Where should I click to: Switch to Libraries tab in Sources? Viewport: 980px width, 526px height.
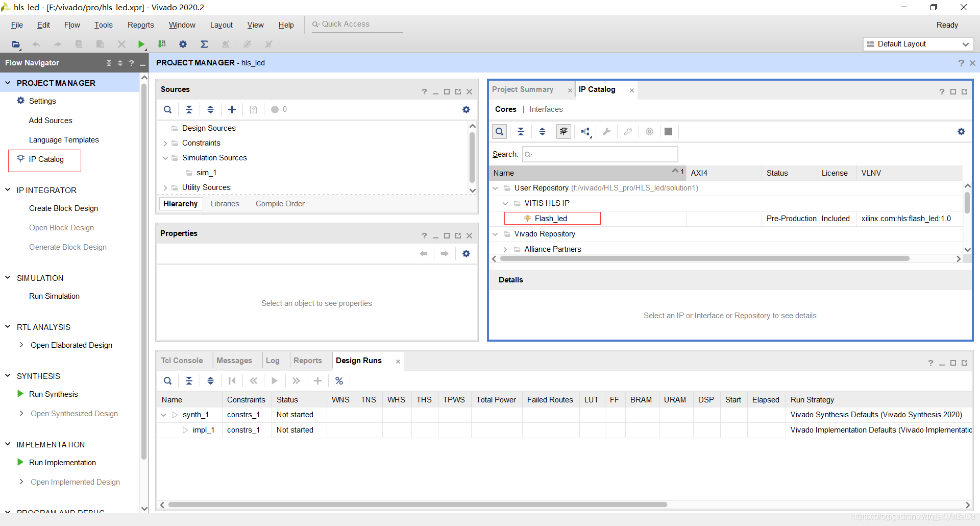pyautogui.click(x=225, y=204)
